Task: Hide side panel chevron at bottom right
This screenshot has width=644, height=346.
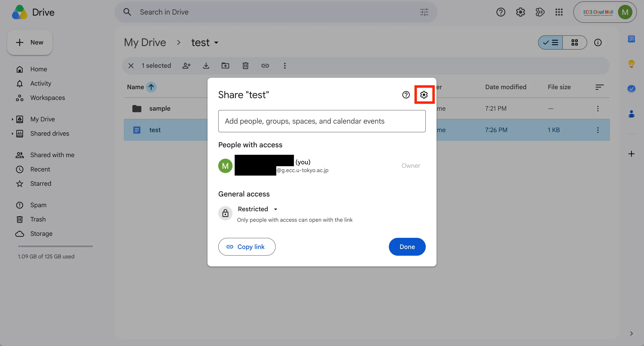Action: (631, 333)
